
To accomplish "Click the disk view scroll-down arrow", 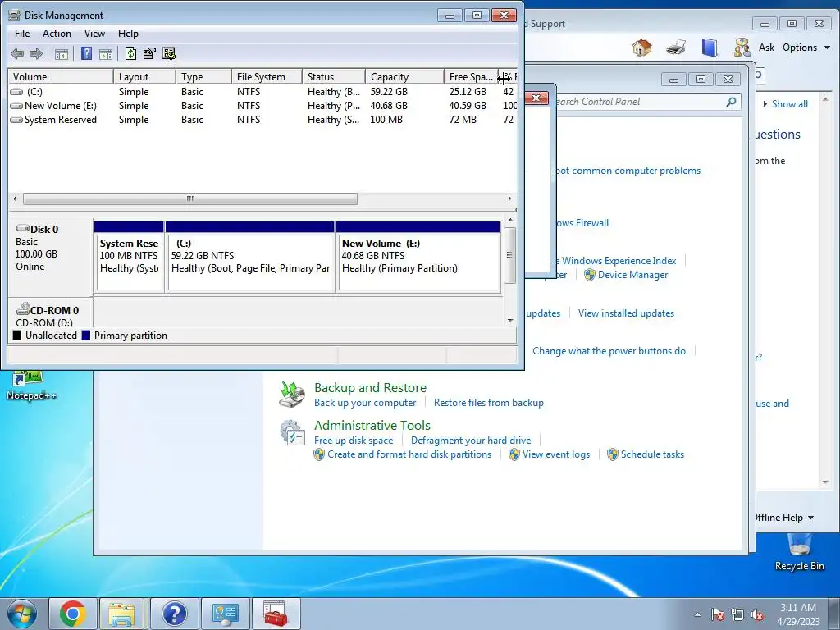I will point(510,321).
